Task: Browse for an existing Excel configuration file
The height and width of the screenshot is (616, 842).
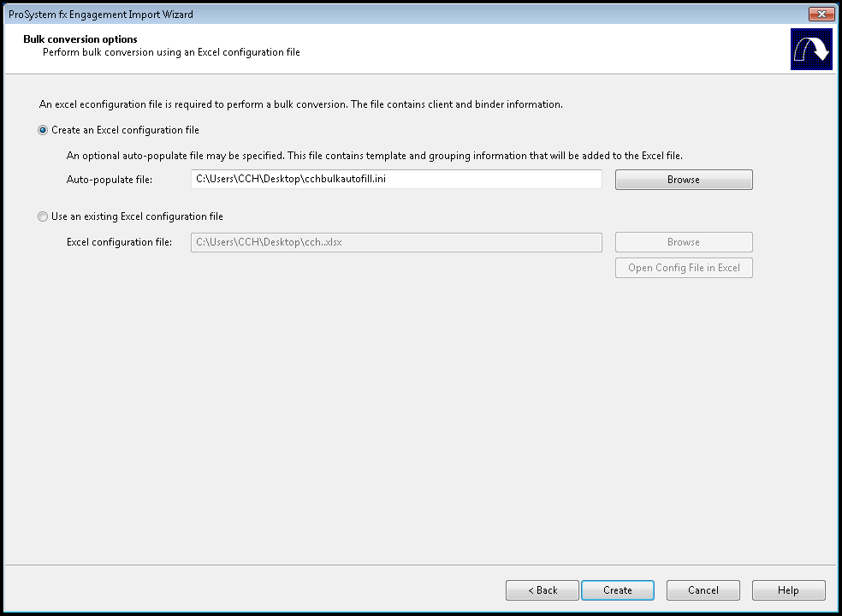Action: click(x=684, y=242)
